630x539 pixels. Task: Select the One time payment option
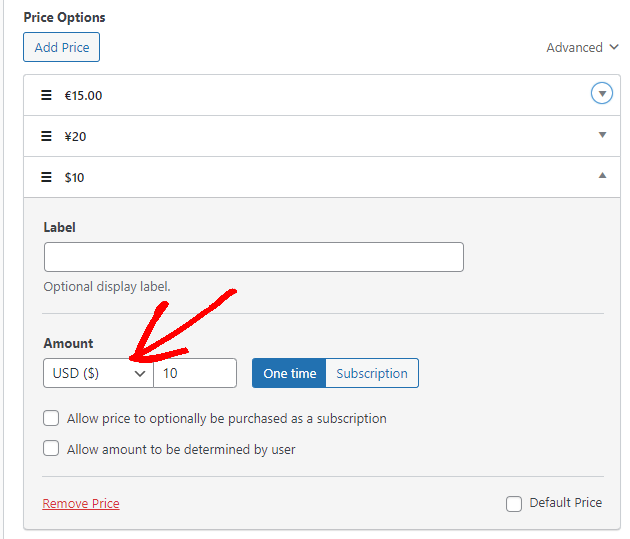[289, 373]
